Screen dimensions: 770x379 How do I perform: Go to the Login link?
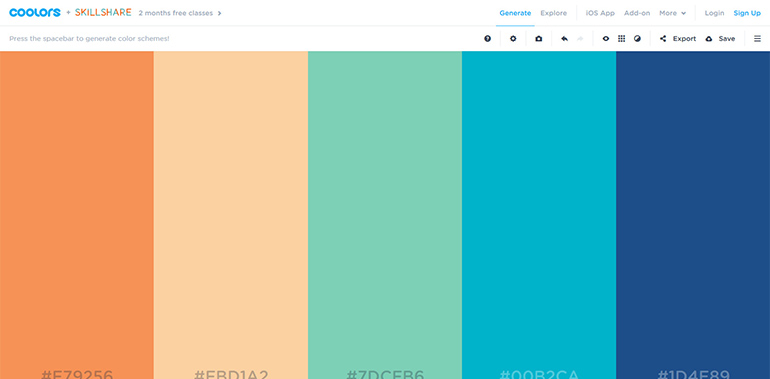[x=714, y=13]
